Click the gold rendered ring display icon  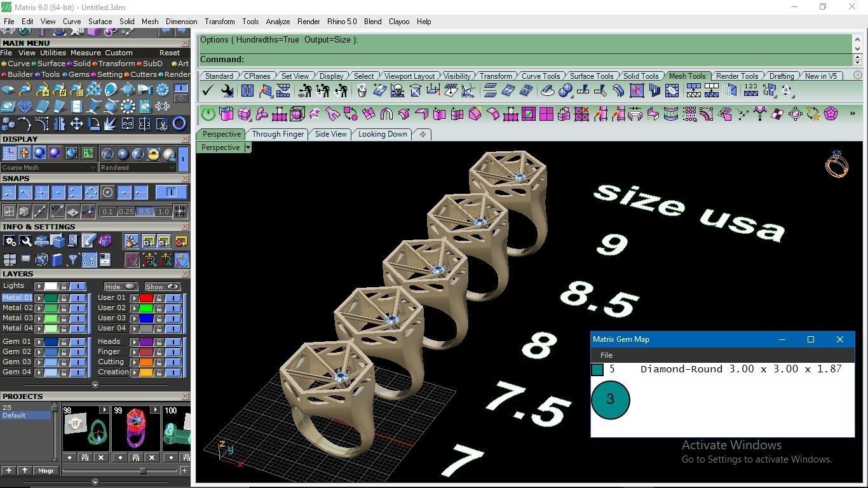pos(153,153)
